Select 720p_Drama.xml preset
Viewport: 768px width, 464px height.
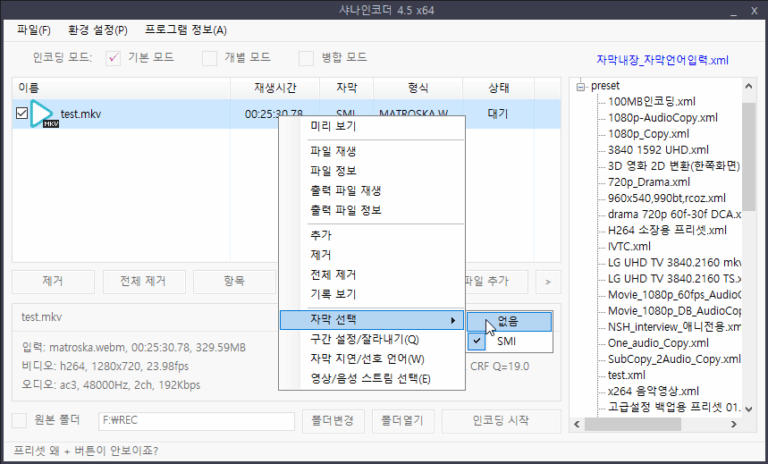point(649,182)
